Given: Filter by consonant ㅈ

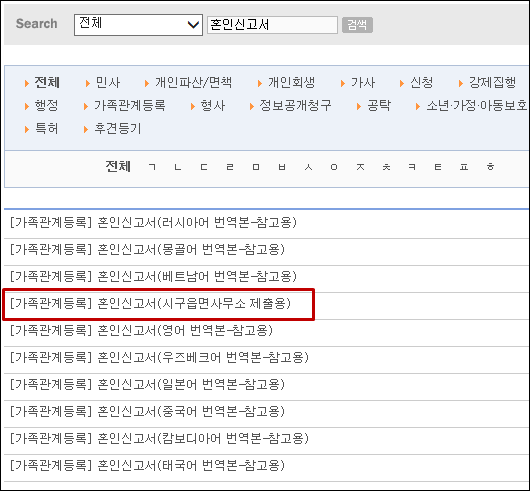Looking at the screenshot, I should coord(360,167).
